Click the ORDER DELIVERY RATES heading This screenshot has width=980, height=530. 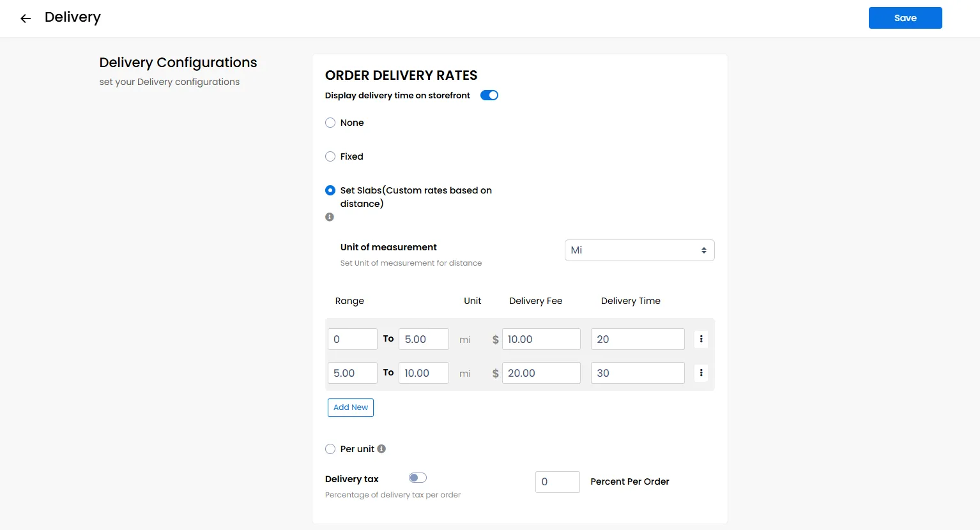(x=401, y=75)
